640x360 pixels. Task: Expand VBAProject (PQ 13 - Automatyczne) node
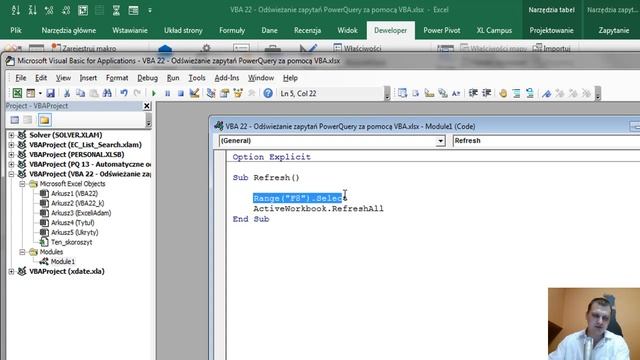coord(11,164)
